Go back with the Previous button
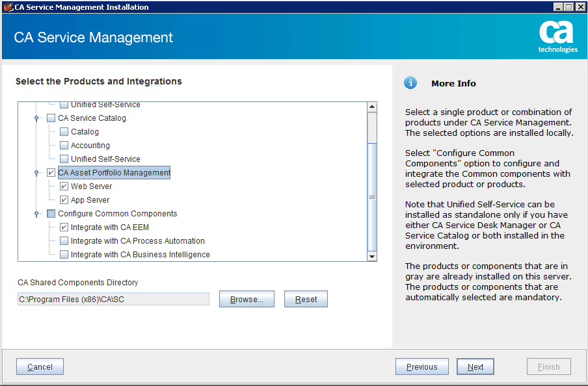 422,367
